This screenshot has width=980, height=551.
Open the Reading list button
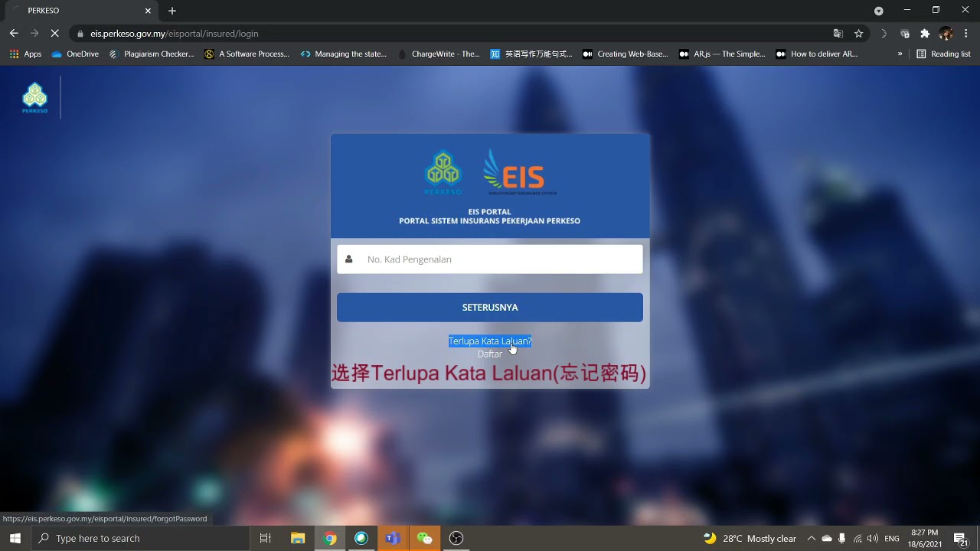(943, 54)
